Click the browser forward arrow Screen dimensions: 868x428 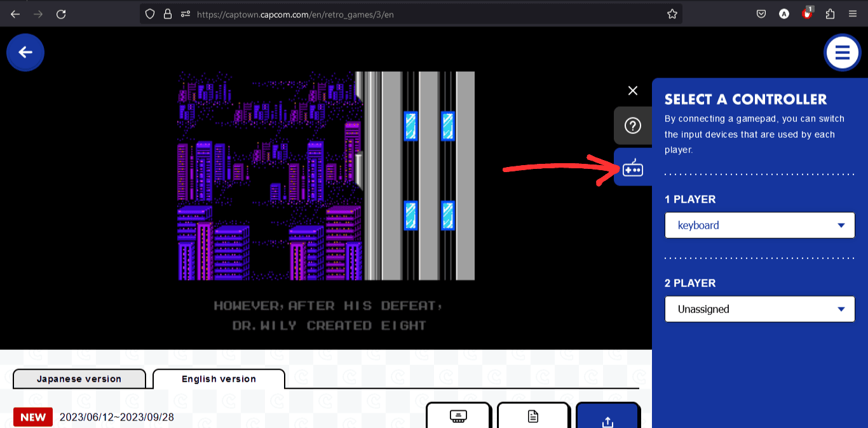(38, 14)
